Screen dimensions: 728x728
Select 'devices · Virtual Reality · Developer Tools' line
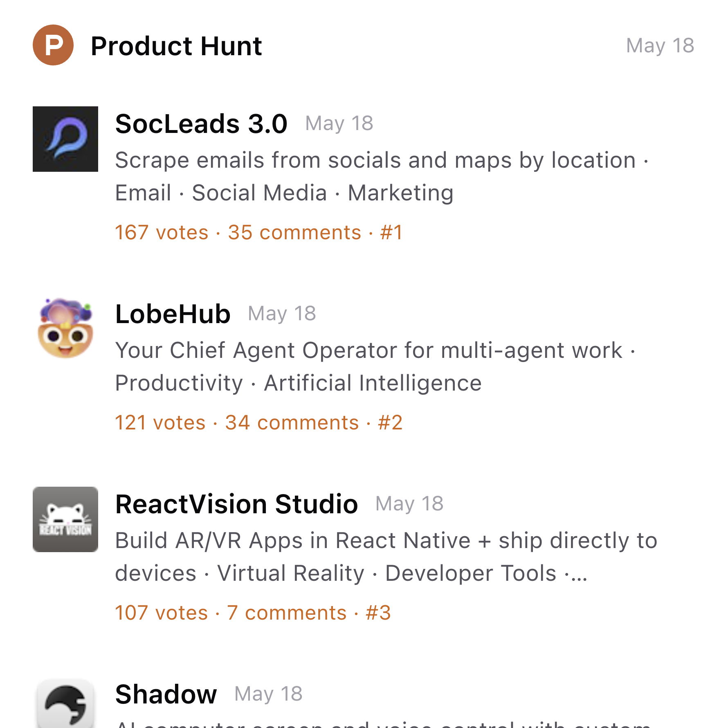(x=351, y=573)
